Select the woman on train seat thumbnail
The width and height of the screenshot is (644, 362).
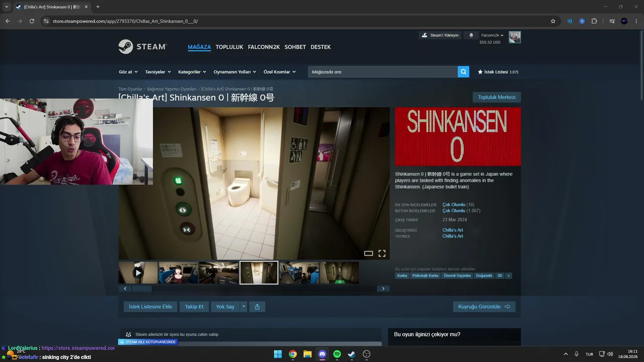point(178,273)
